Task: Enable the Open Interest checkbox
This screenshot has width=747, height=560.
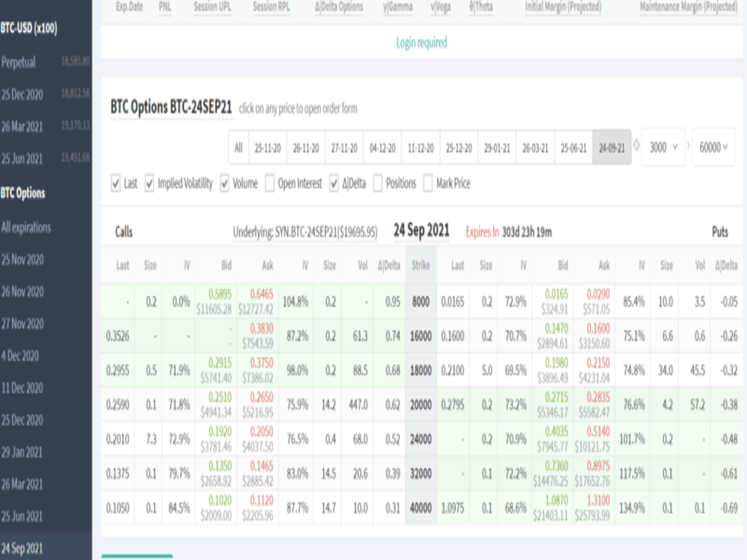Action: (270, 184)
